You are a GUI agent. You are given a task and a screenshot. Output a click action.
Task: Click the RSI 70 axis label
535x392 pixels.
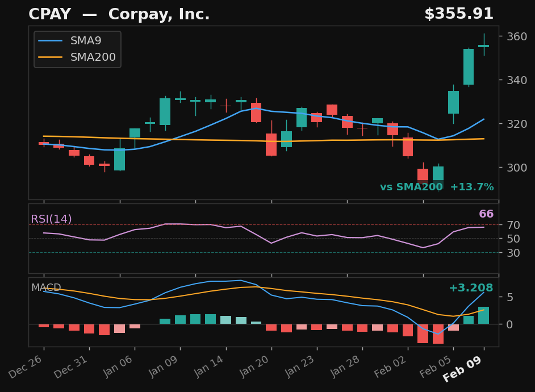tap(513, 225)
